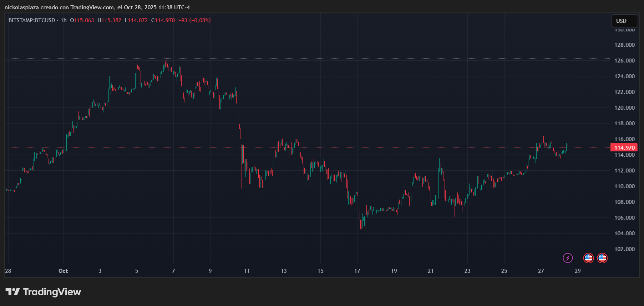Click the rightmost US flag event icon
The image size is (644, 306).
(x=602, y=258)
